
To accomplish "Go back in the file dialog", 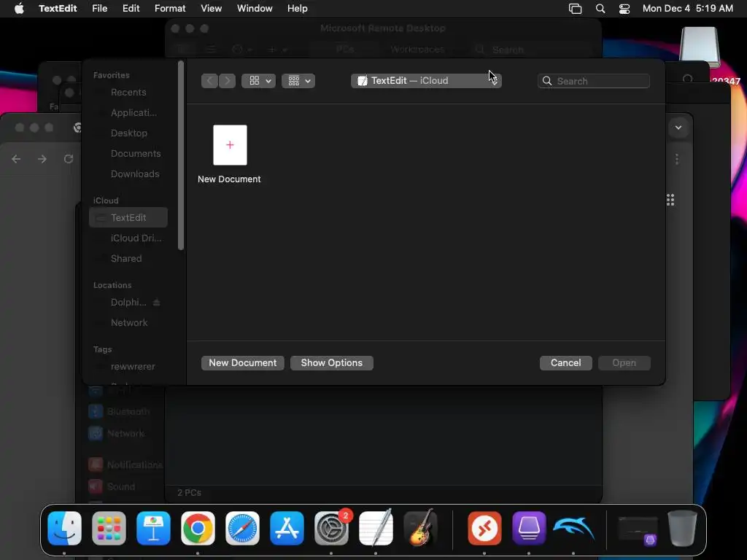I will (209, 81).
